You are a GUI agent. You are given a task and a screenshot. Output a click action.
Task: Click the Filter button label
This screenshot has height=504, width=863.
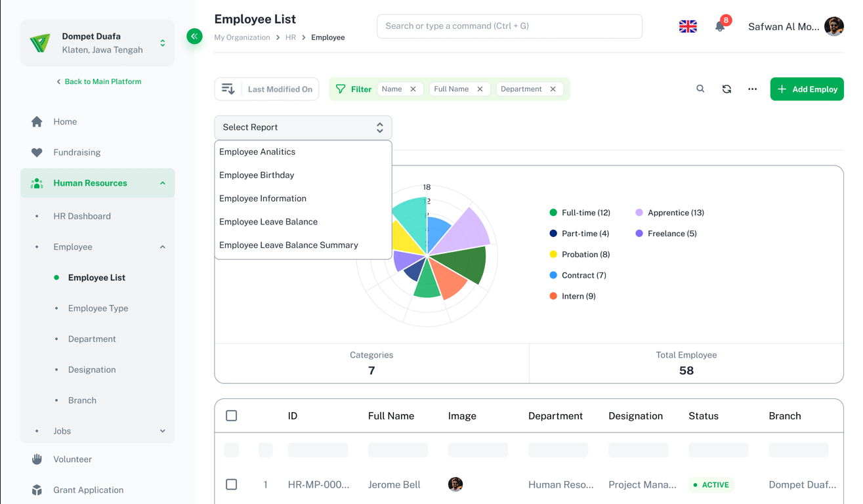(x=361, y=89)
